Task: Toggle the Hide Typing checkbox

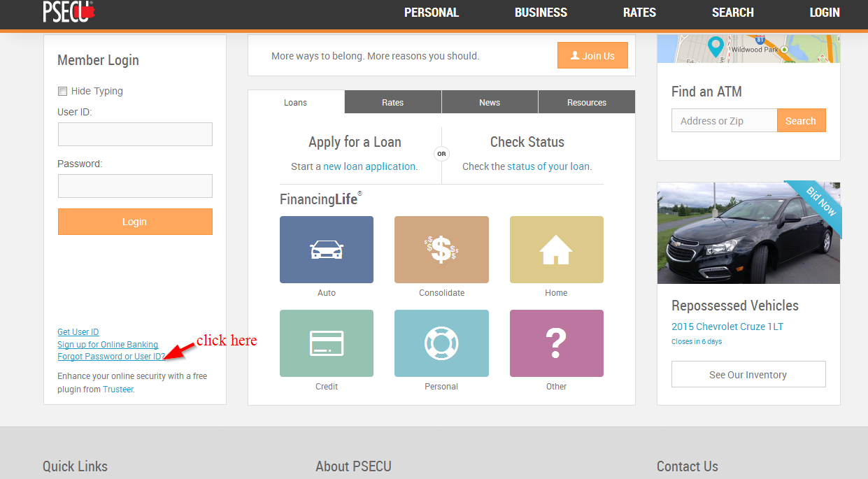Action: pos(62,91)
